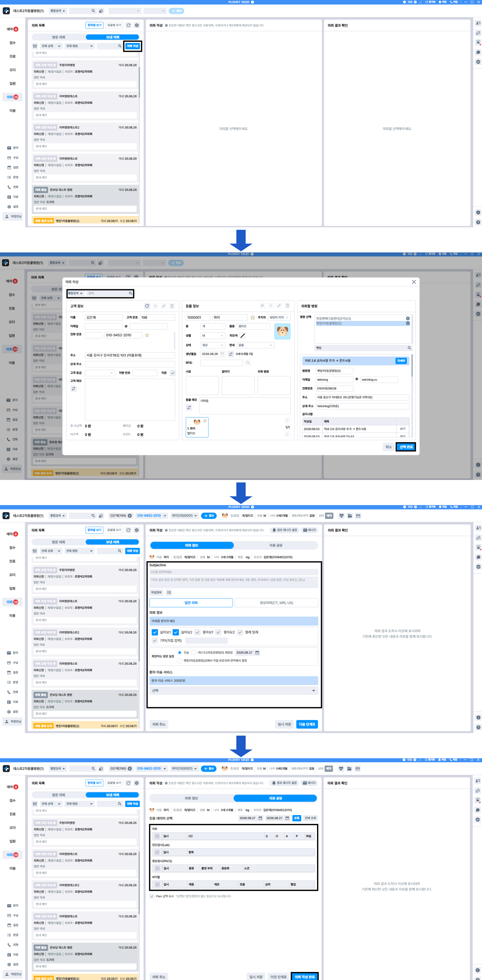Open the 품종 말티즈 dropdown

(253, 326)
